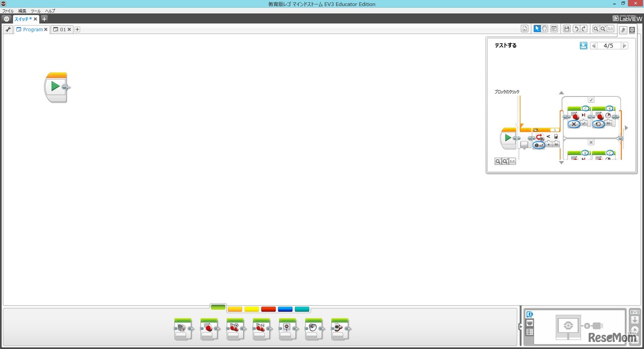Reset canvas zoom to 1:1
644x349 pixels.
coord(610,29)
